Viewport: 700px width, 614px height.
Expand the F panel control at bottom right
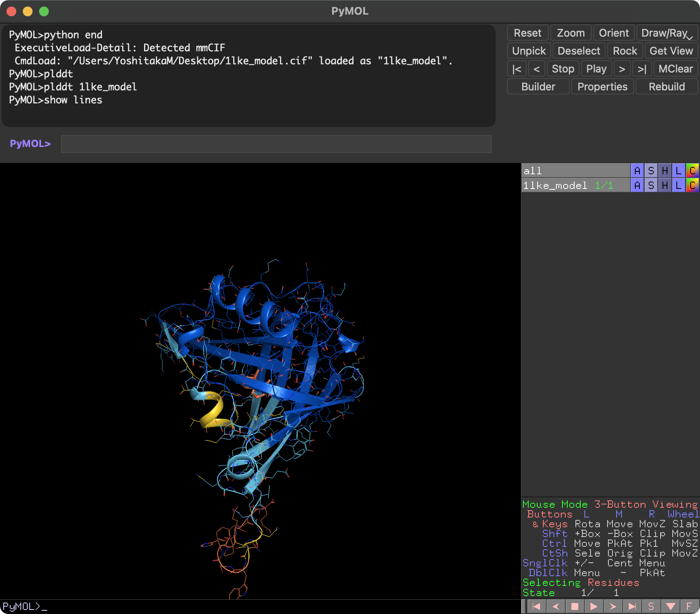click(x=689, y=606)
